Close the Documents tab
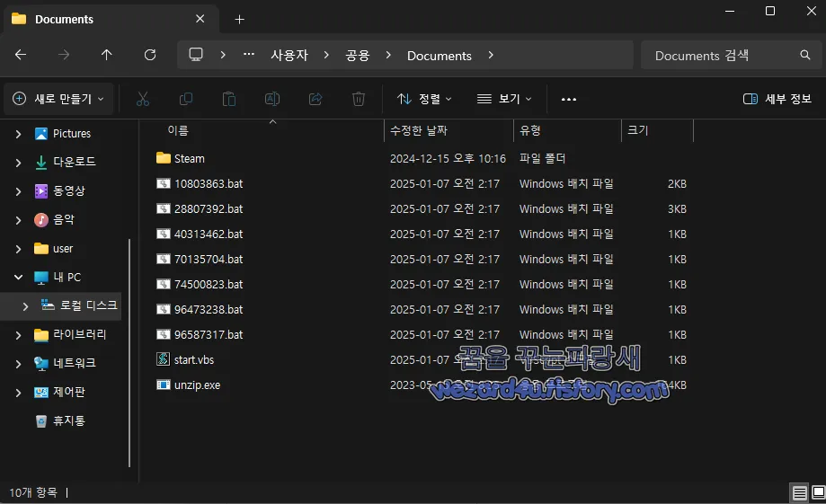Image resolution: width=826 pixels, height=504 pixels. [200, 19]
